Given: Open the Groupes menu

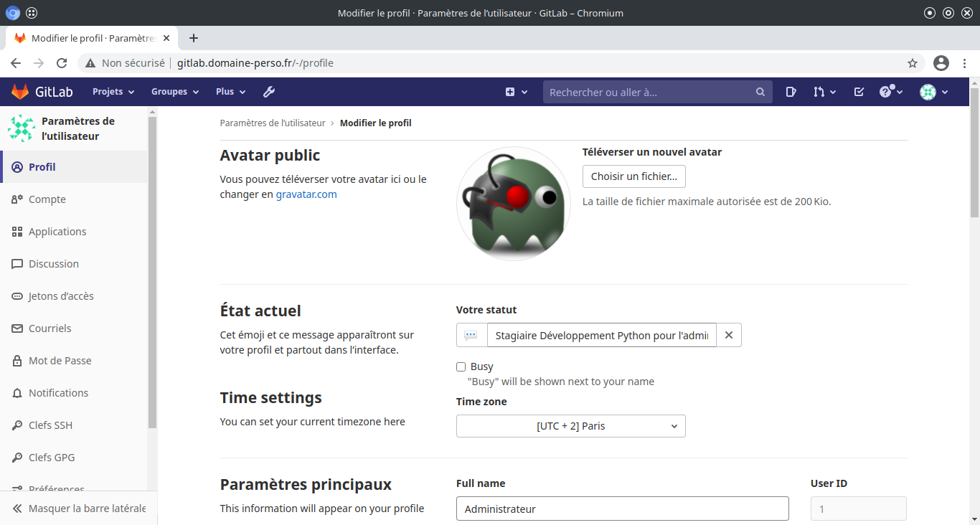Looking at the screenshot, I should [x=174, y=92].
